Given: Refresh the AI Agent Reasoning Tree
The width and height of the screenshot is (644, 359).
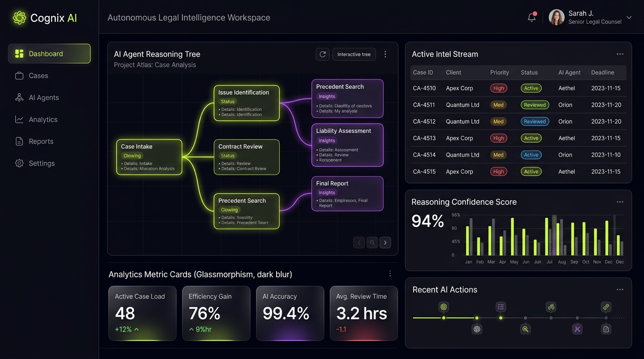Looking at the screenshot, I should (322, 54).
